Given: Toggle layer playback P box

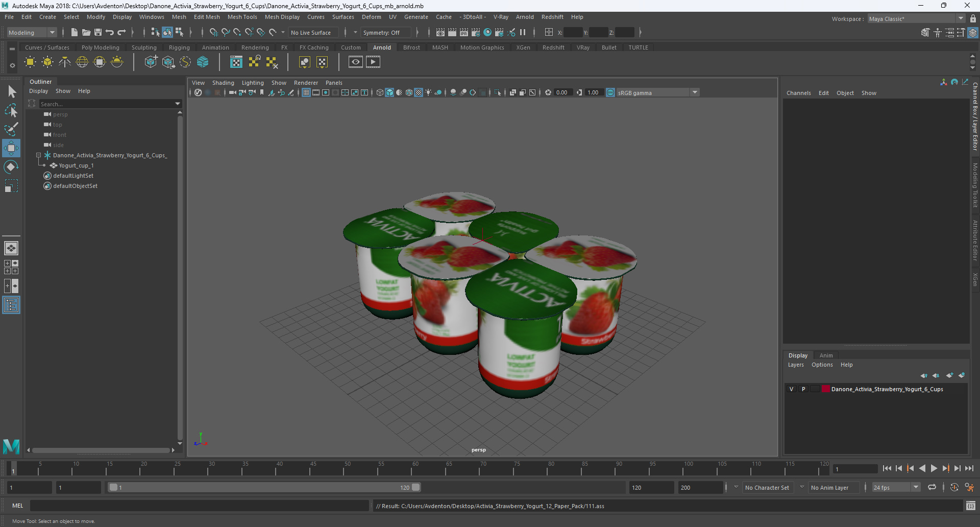Looking at the screenshot, I should coord(803,389).
